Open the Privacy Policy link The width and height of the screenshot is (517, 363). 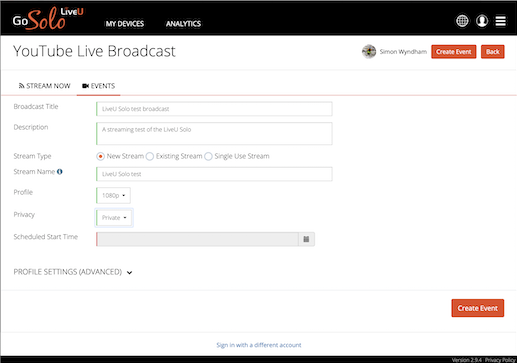(x=500, y=360)
